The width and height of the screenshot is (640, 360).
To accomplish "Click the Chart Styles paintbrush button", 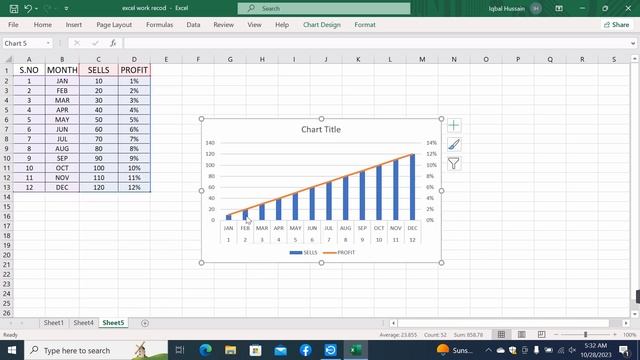I will coord(454,144).
